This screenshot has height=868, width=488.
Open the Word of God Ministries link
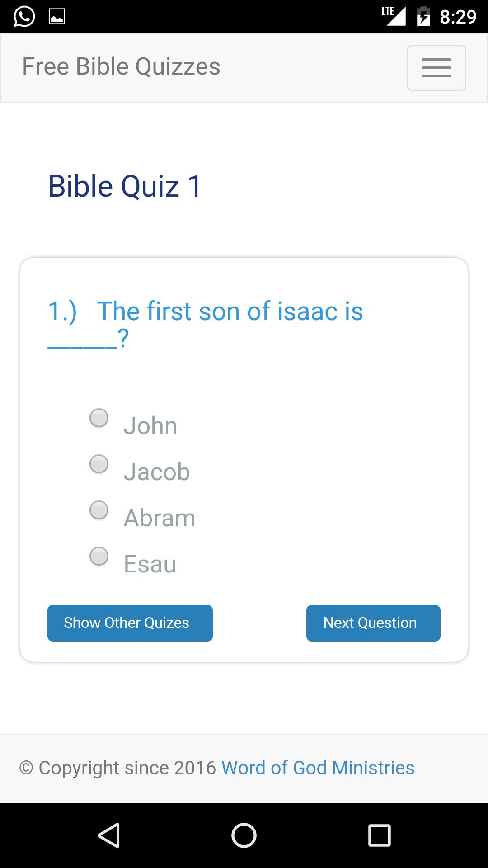click(x=318, y=767)
